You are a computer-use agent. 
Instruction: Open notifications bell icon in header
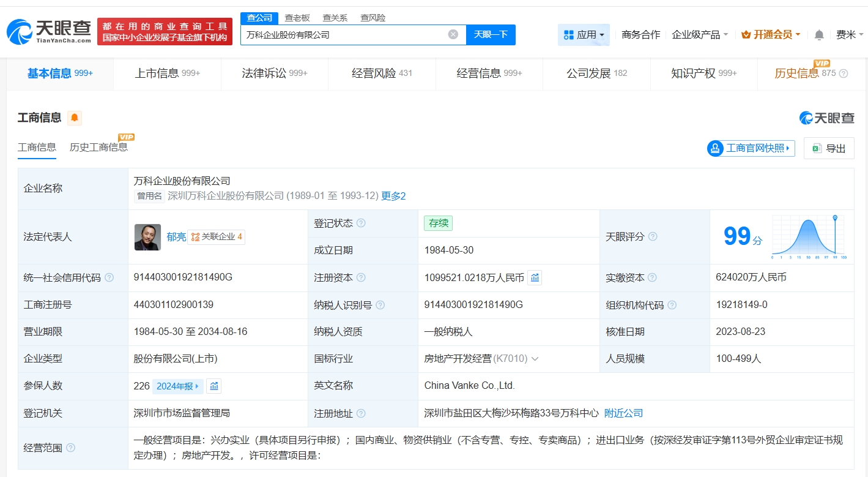(819, 35)
